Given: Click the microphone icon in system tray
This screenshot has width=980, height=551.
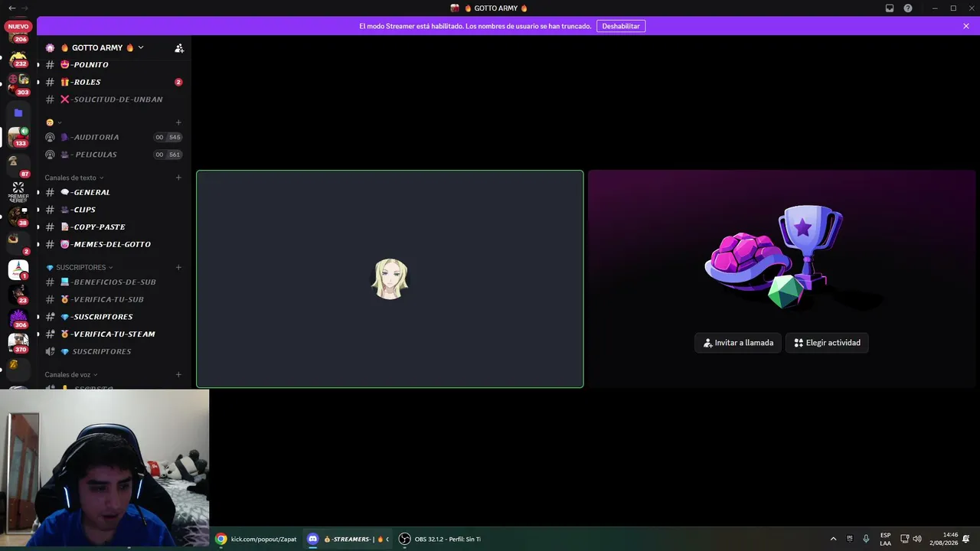Looking at the screenshot, I should point(866,539).
